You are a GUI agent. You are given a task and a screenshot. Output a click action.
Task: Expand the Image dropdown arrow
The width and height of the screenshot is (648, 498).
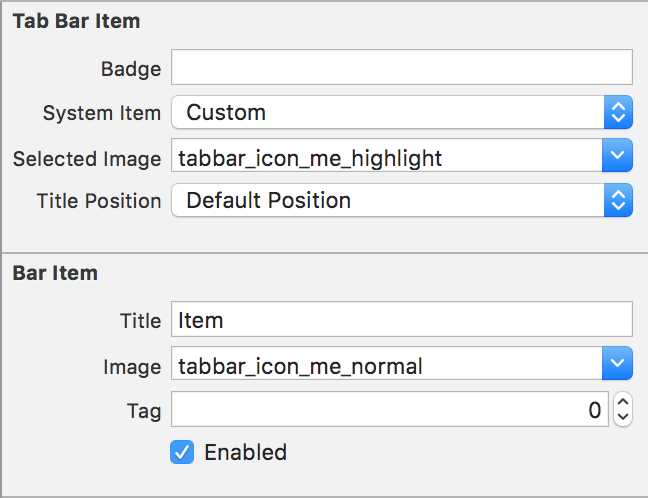tap(618, 365)
